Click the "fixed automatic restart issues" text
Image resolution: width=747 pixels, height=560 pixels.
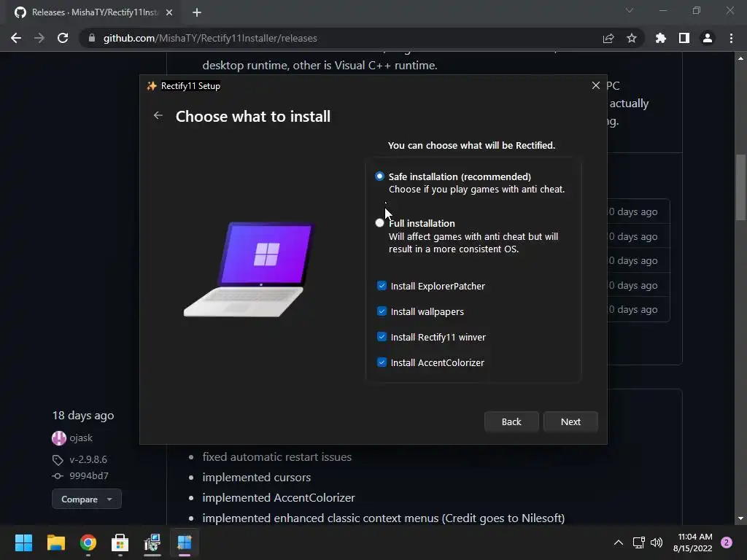tap(276, 456)
